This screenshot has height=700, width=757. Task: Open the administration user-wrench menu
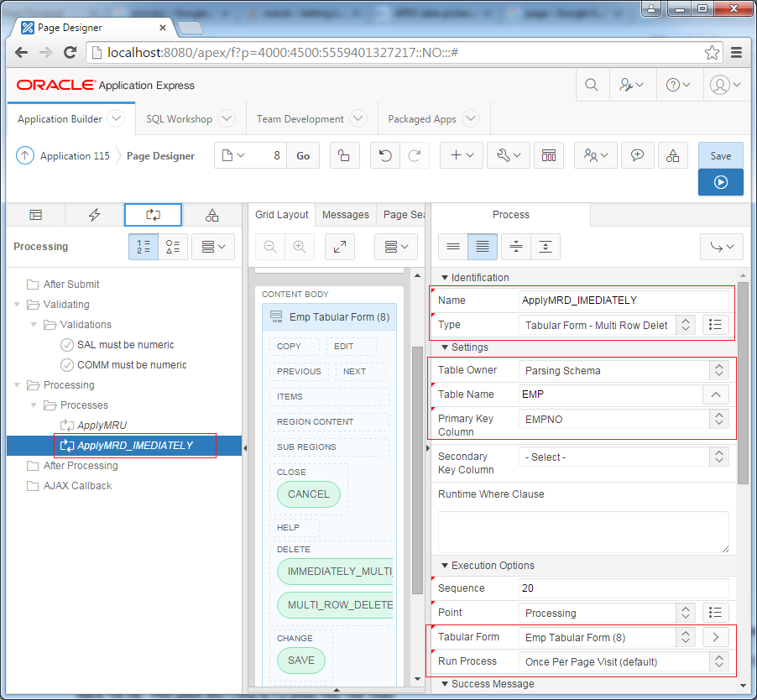pos(632,85)
